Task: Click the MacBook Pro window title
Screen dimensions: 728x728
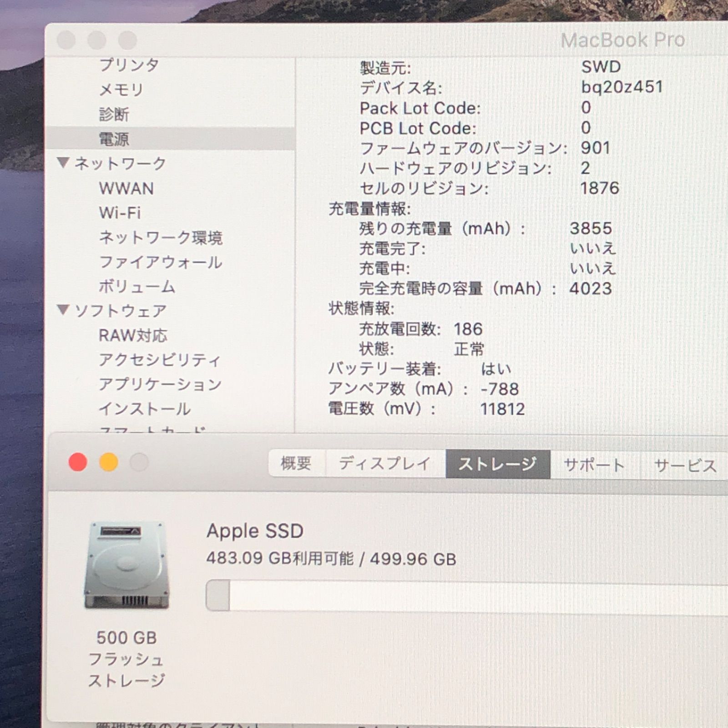Action: click(x=623, y=40)
